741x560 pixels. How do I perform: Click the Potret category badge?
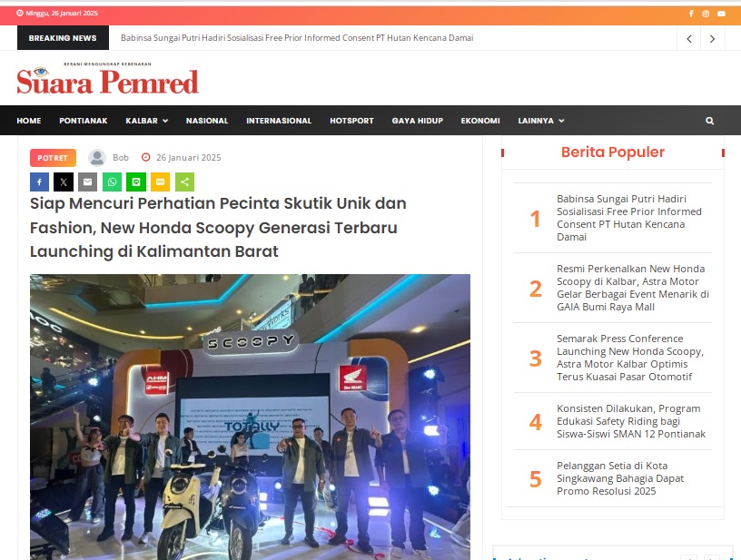[53, 158]
